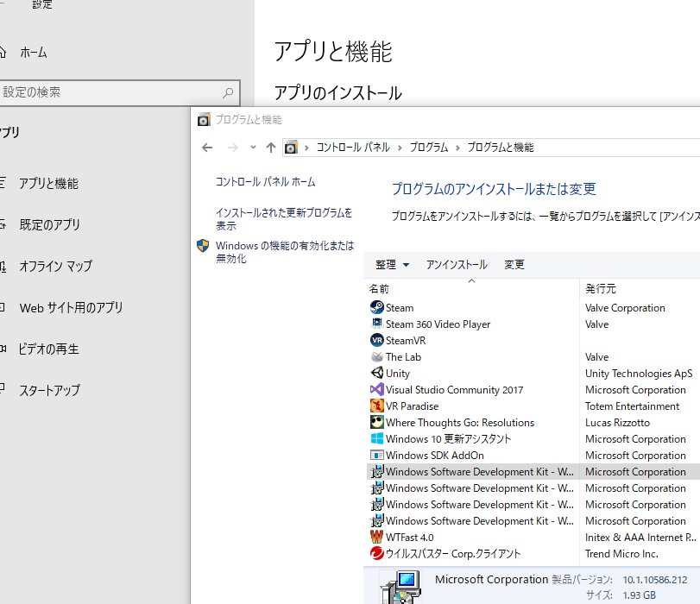
Task: Select スタートアップ in Settings sidebar
Action: pos(49,390)
